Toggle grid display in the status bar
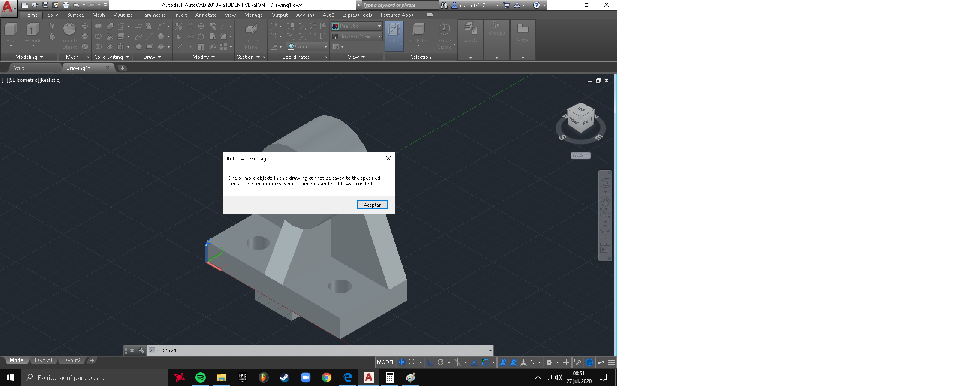 (402, 362)
